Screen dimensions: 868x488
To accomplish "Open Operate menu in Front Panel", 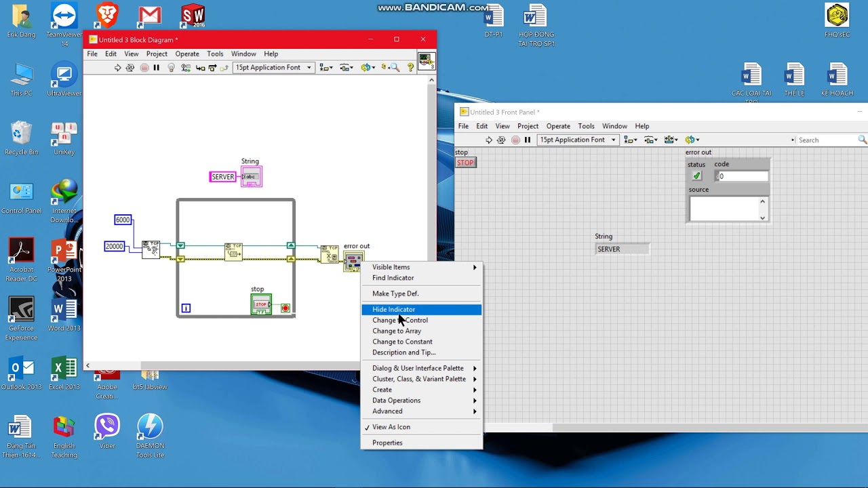I will 558,126.
